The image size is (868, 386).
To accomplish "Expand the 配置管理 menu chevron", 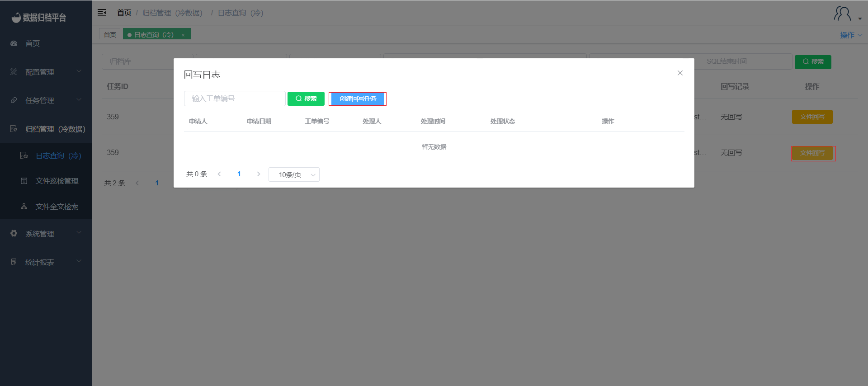I will [x=79, y=71].
